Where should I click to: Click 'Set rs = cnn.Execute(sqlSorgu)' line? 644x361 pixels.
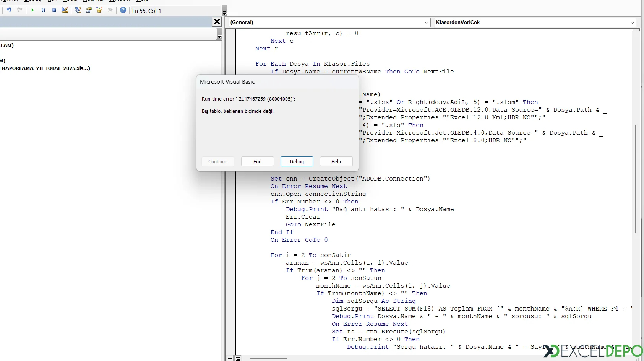click(x=389, y=332)
